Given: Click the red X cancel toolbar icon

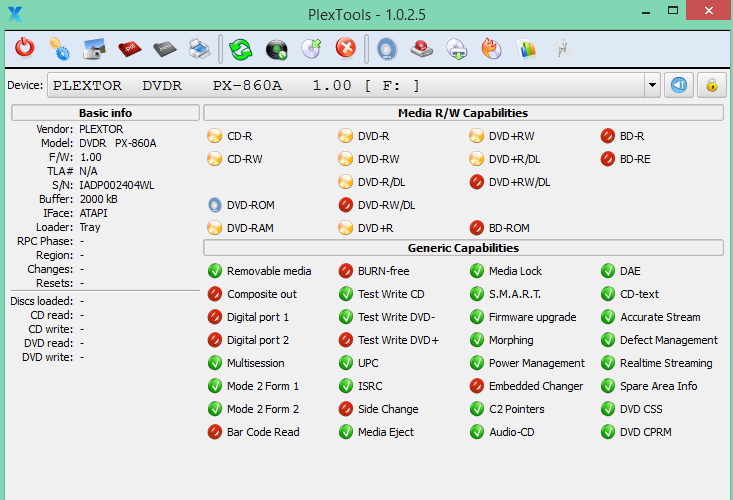Looking at the screenshot, I should pyautogui.click(x=346, y=48).
